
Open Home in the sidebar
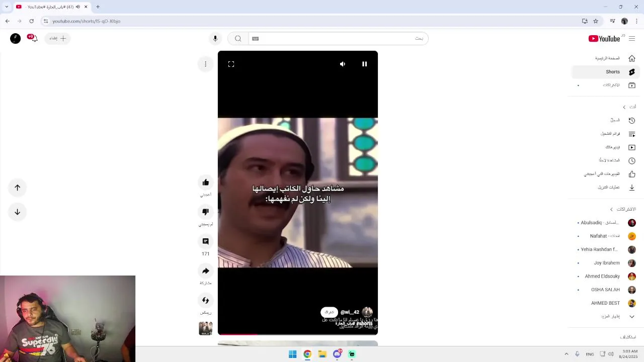606,58
